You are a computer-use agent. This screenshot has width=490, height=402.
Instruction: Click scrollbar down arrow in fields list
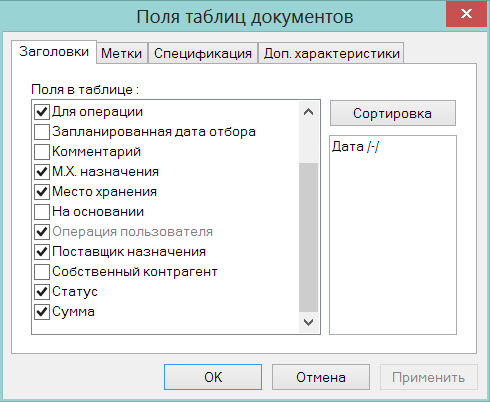pyautogui.click(x=308, y=322)
